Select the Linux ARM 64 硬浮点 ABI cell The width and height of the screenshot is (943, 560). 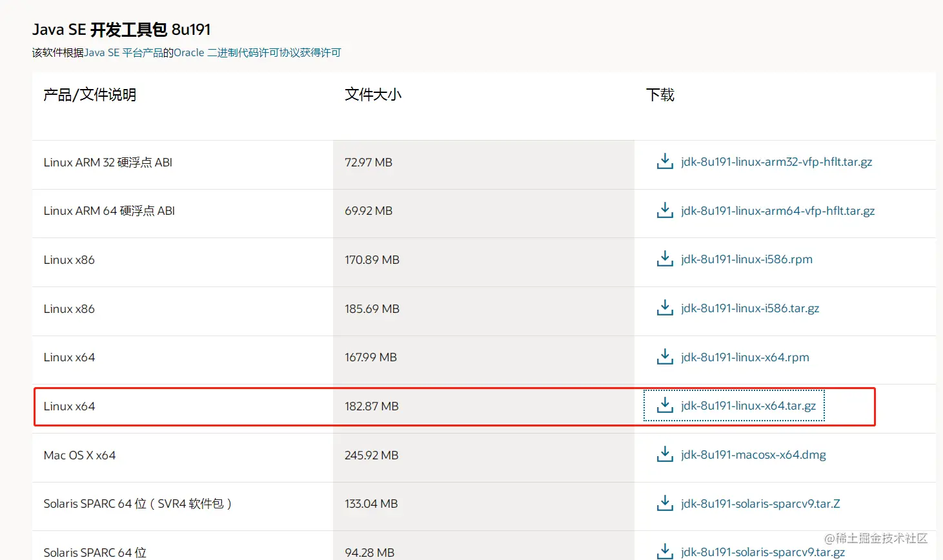click(109, 211)
